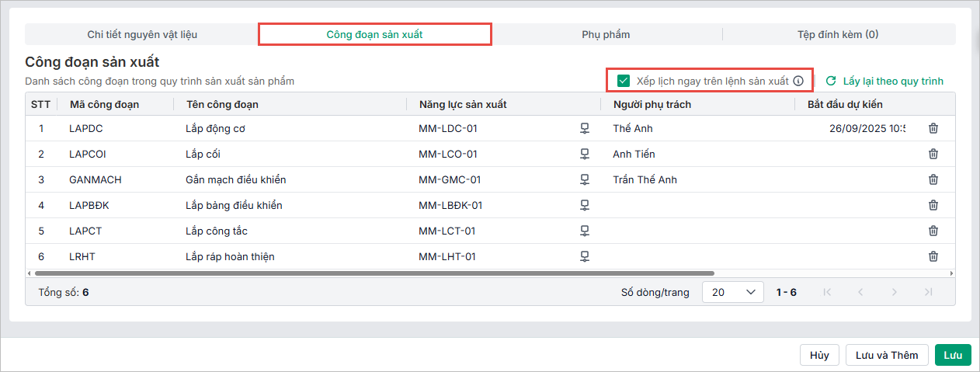Jump to last page arrow
The image size is (980, 372).
click(928, 292)
